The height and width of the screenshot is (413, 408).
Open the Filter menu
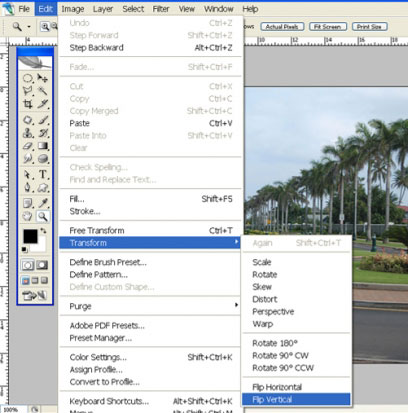161,9
